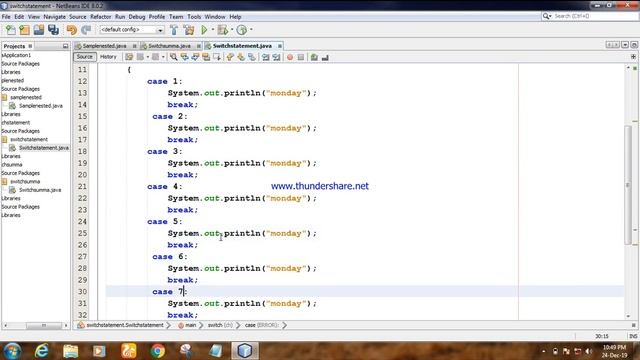Start Macro Recording red dot icon
This screenshot has height=360, width=640.
tap(290, 57)
